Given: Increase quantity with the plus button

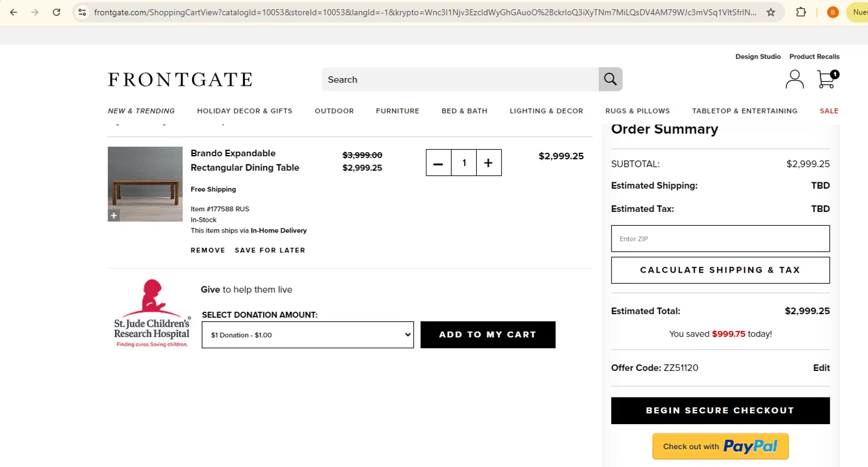Looking at the screenshot, I should [x=488, y=163].
